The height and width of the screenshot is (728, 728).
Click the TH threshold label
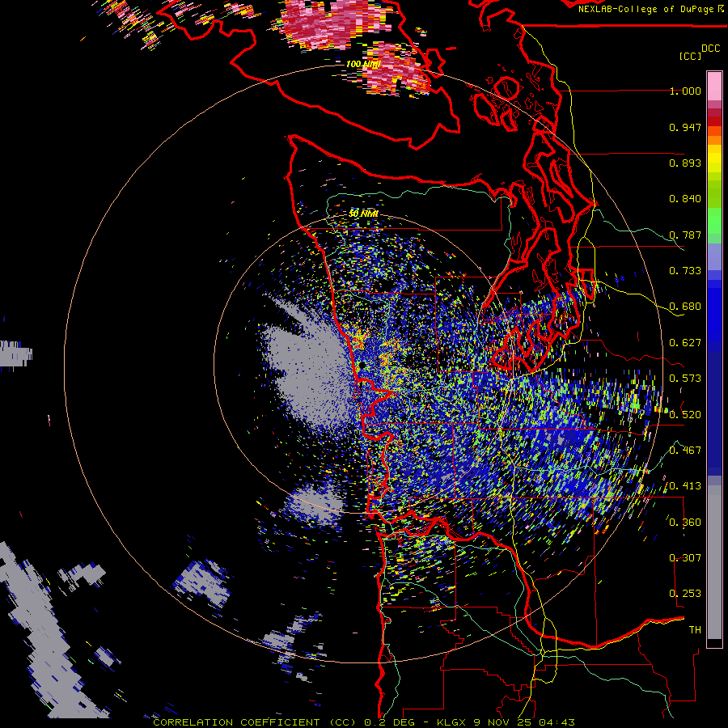[x=695, y=630]
